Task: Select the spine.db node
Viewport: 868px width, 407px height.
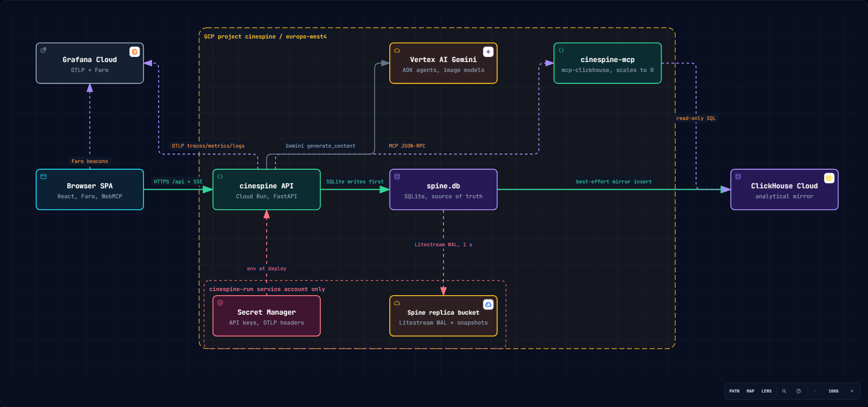Action: tap(444, 190)
